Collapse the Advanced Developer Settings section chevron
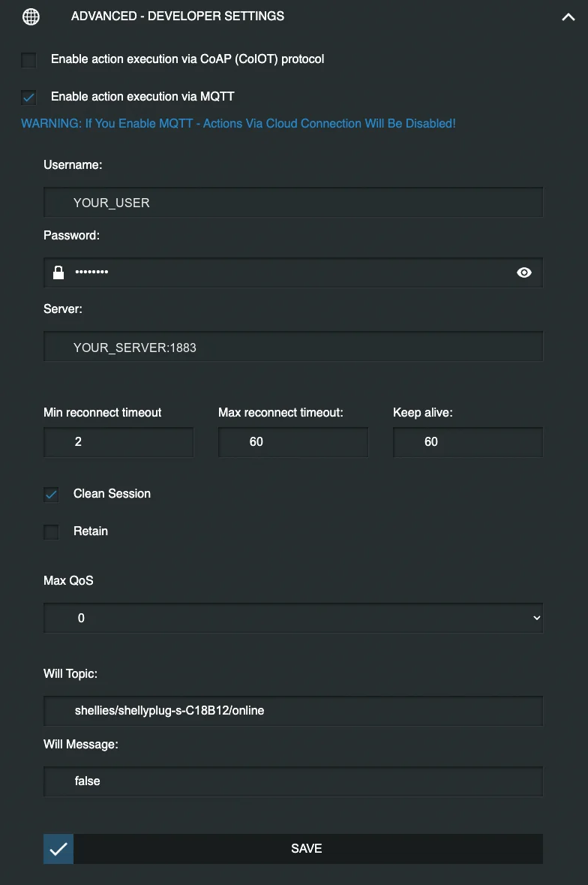 pyautogui.click(x=568, y=17)
